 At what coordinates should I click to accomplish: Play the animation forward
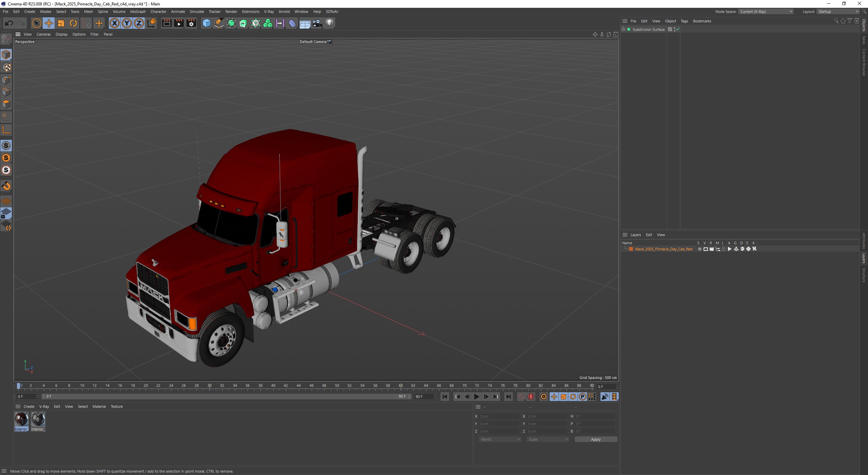476,397
